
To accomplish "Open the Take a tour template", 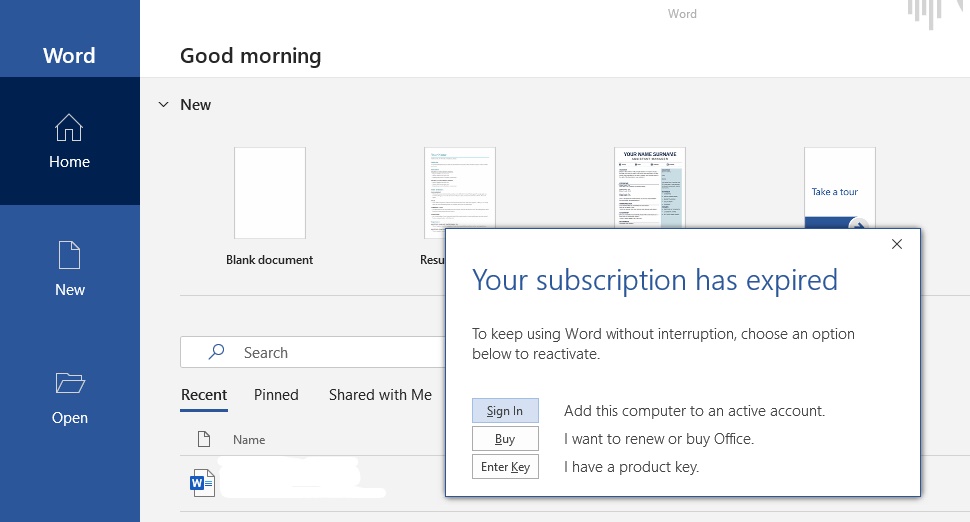I will (839, 188).
